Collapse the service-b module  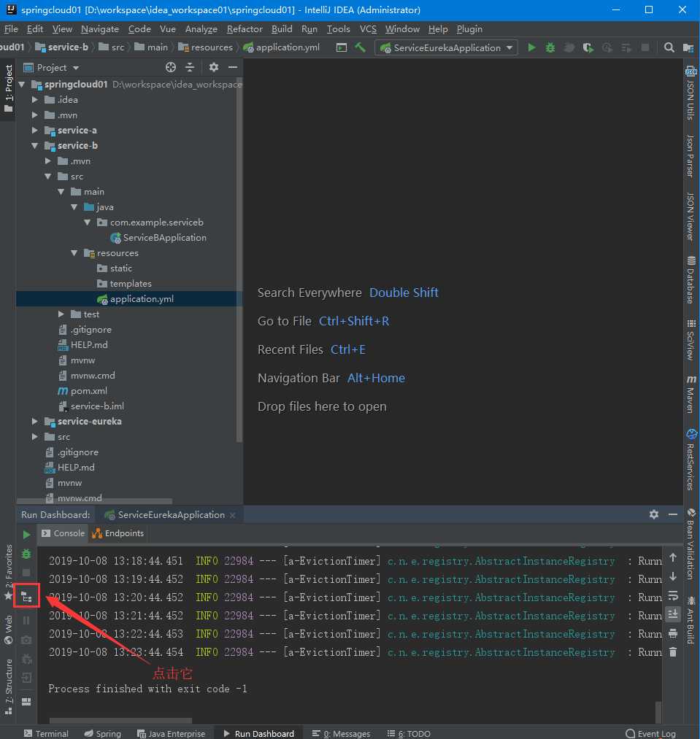point(34,146)
